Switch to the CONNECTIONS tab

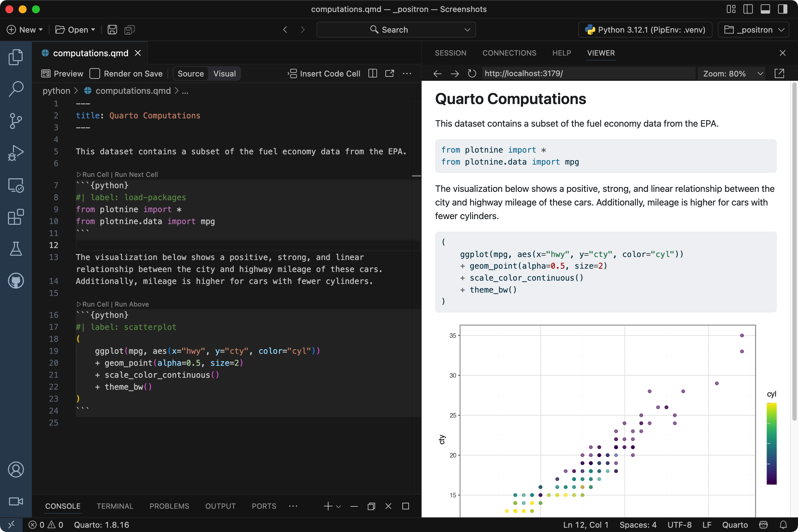point(509,53)
